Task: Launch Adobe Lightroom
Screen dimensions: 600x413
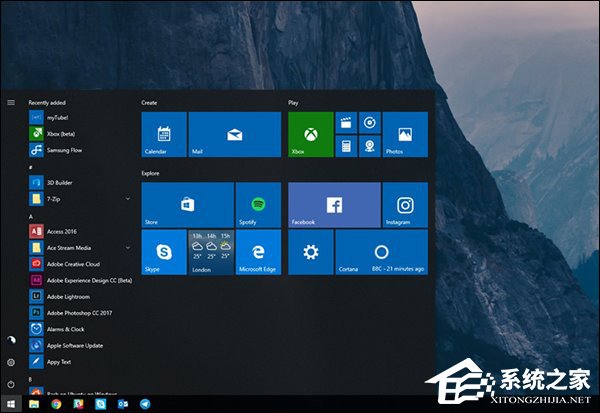Action: 80,297
